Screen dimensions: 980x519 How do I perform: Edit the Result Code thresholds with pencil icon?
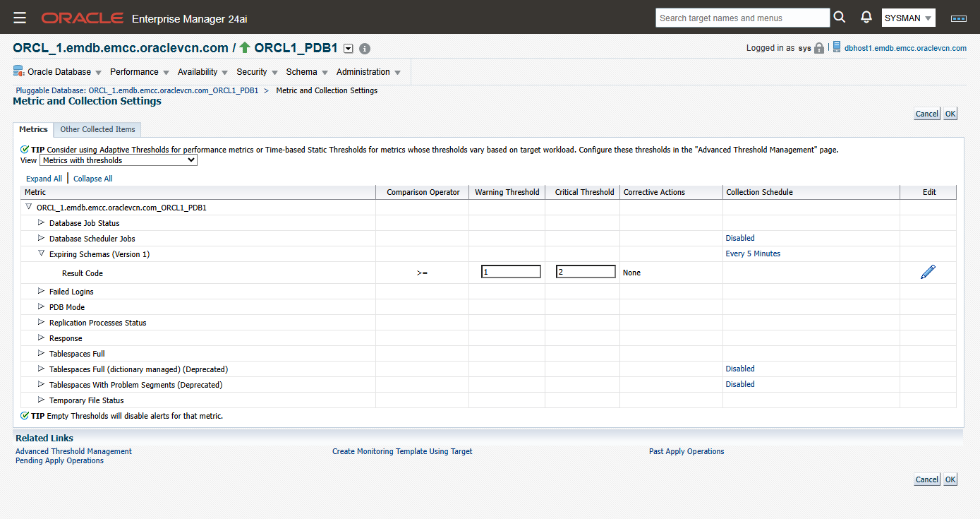(x=928, y=272)
